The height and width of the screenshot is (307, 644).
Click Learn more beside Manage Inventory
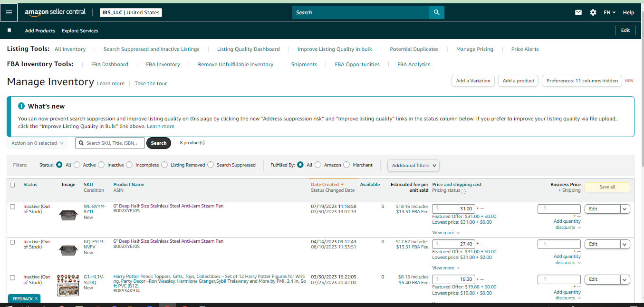point(111,83)
